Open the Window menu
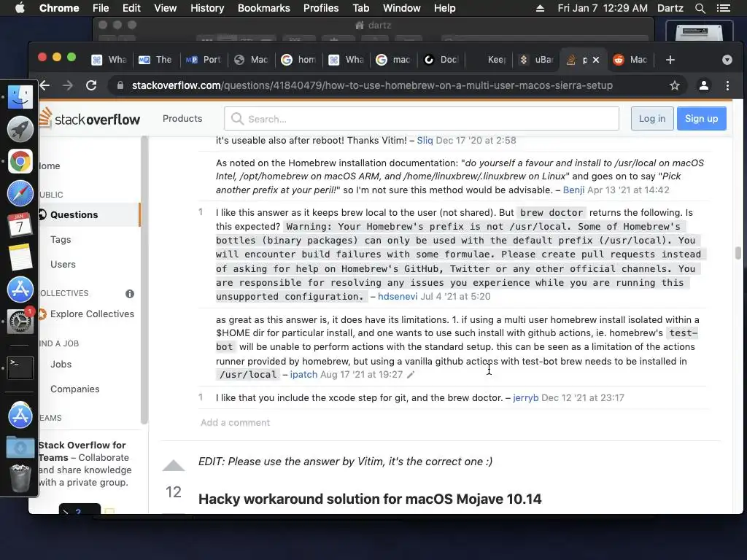This screenshot has width=747, height=560. [x=402, y=8]
